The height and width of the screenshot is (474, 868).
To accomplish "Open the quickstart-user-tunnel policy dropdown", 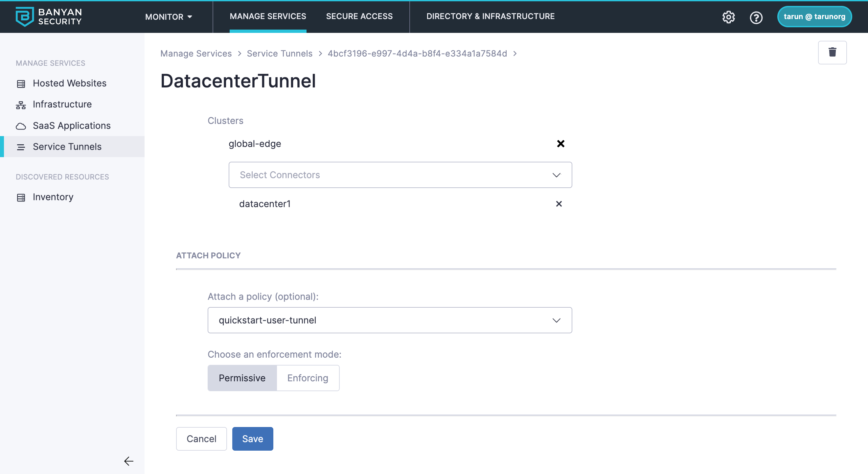I will point(390,320).
